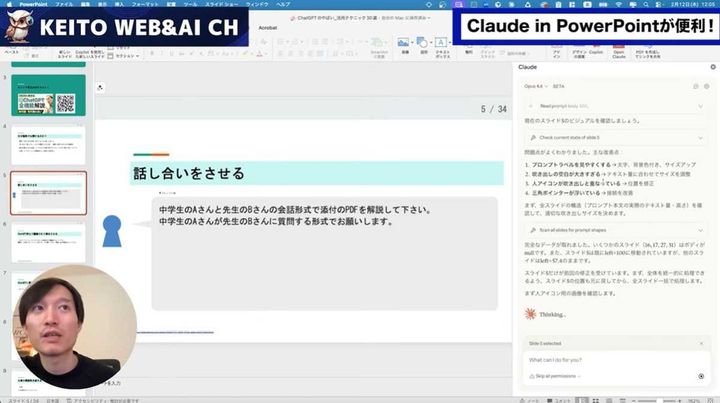Screen dimensions: 720x403
Task: Click the Copilot ribbon button
Action: (596, 49)
